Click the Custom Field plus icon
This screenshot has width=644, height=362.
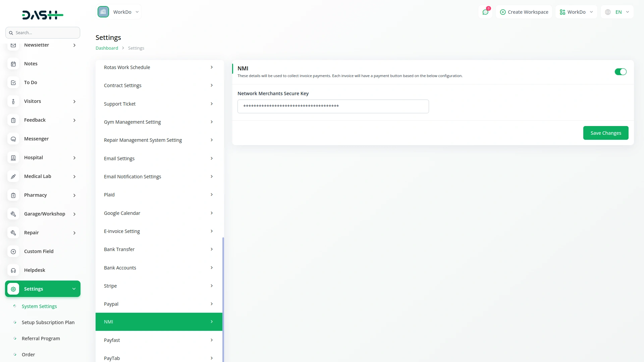pyautogui.click(x=13, y=251)
